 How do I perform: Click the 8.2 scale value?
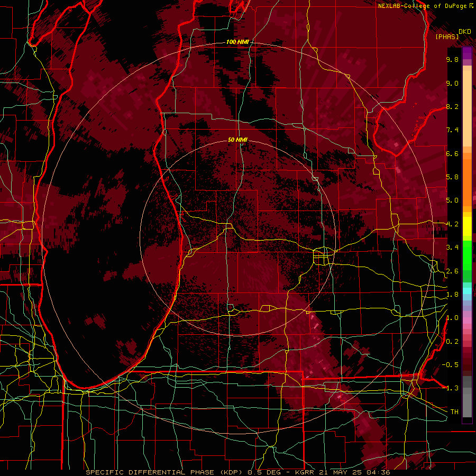coord(452,106)
